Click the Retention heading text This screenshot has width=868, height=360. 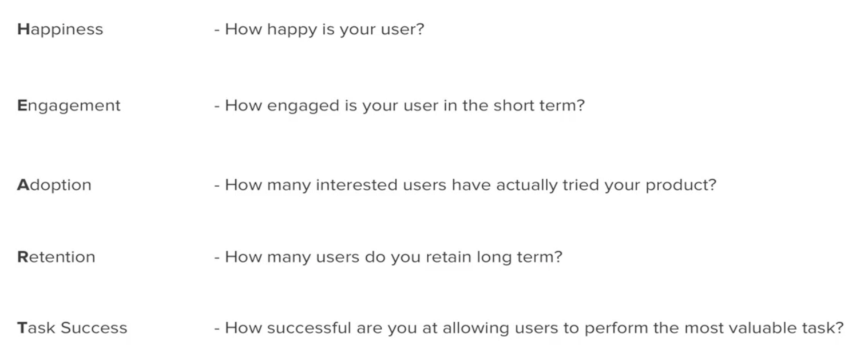pyautogui.click(x=56, y=257)
